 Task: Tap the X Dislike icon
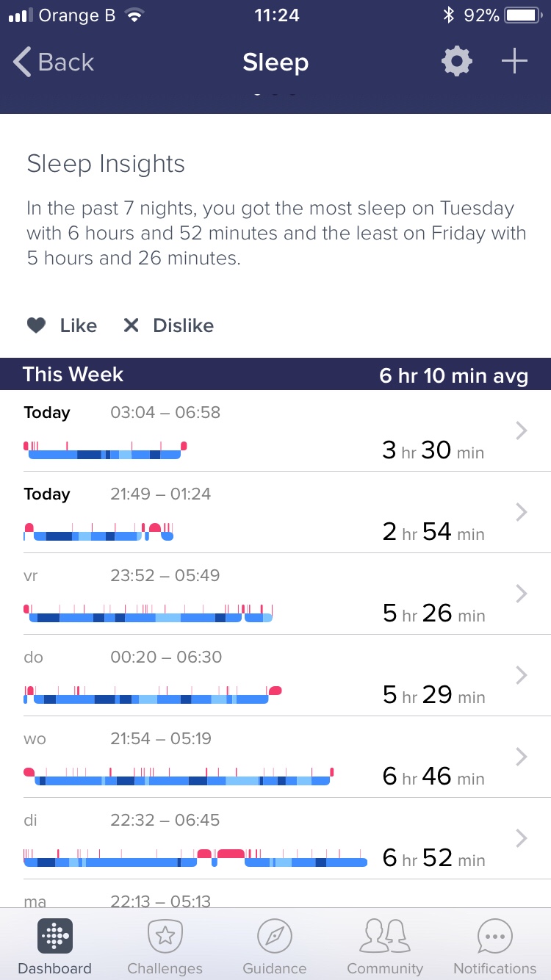(x=131, y=325)
